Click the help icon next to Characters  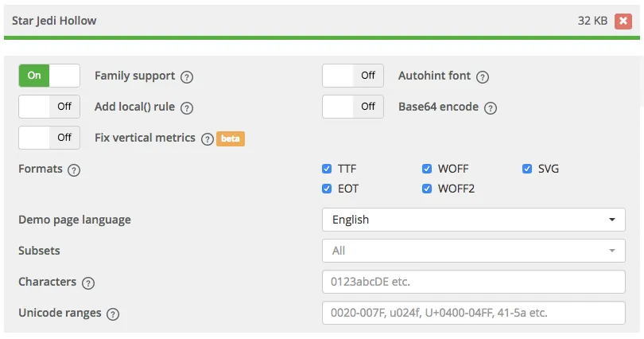tap(87, 282)
